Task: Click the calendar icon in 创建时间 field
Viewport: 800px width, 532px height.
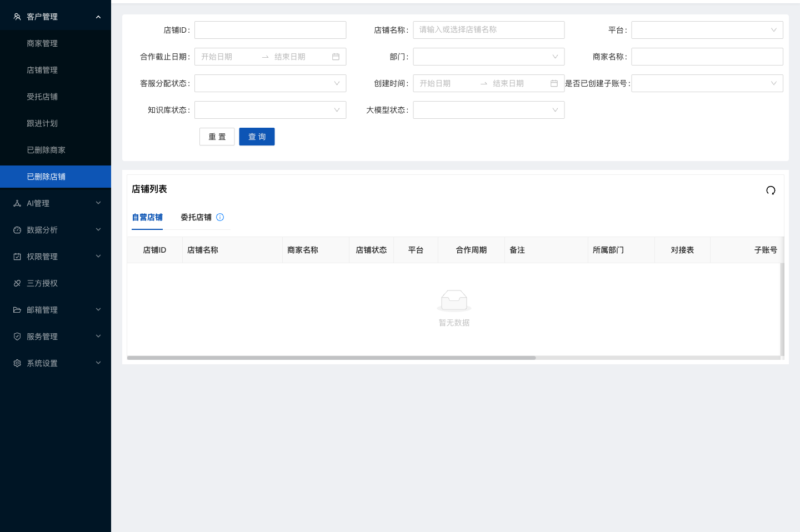Action: pyautogui.click(x=554, y=83)
